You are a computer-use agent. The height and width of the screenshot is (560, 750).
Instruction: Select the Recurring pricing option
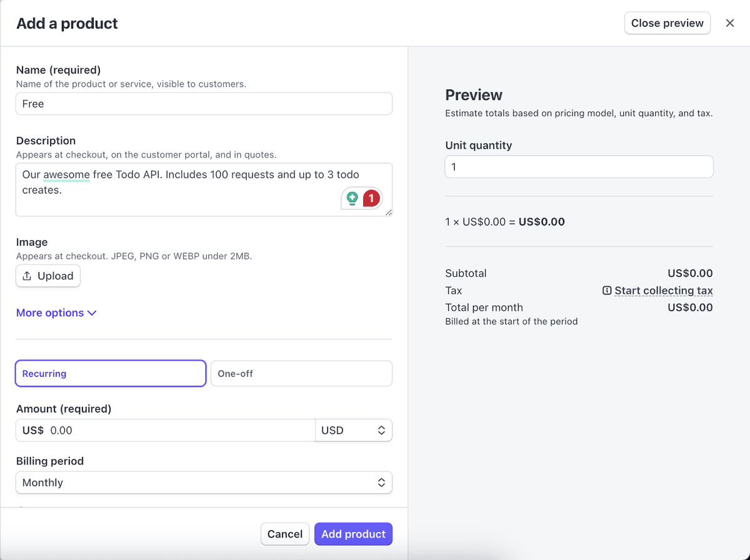coord(110,373)
